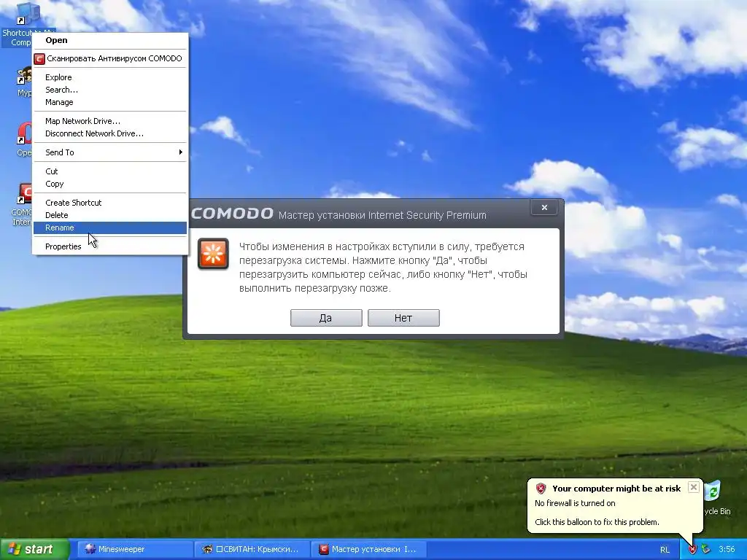The height and width of the screenshot is (560, 747).
Task: Choose Rename in the context menu
Action: click(110, 227)
